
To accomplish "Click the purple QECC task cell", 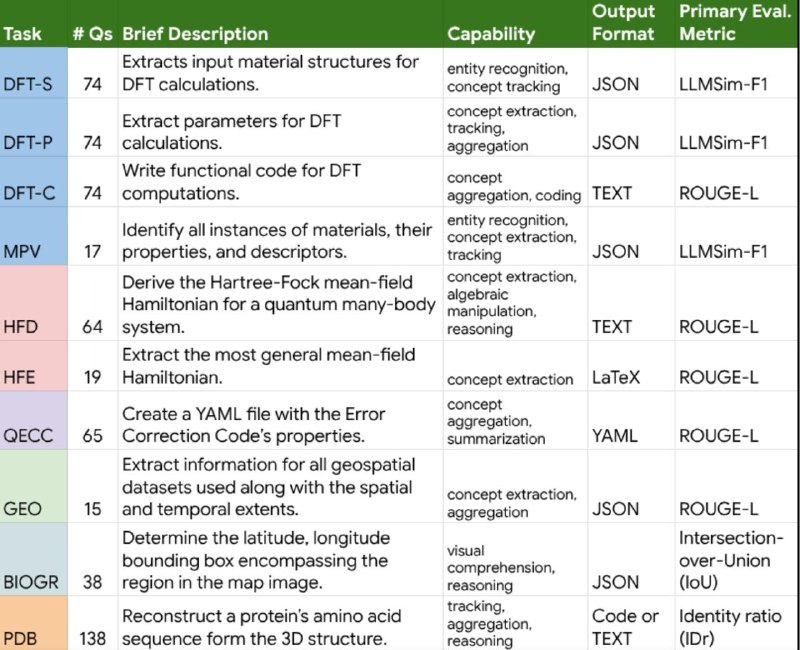I will point(34,420).
